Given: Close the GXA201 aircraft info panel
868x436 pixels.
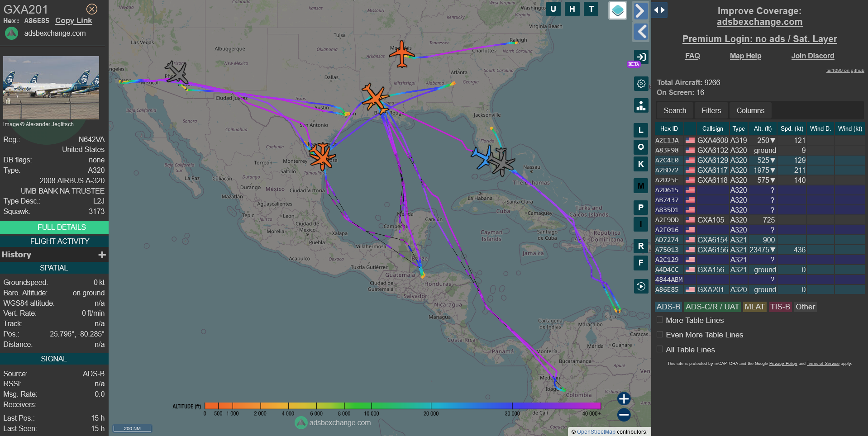Looking at the screenshot, I should 92,9.
